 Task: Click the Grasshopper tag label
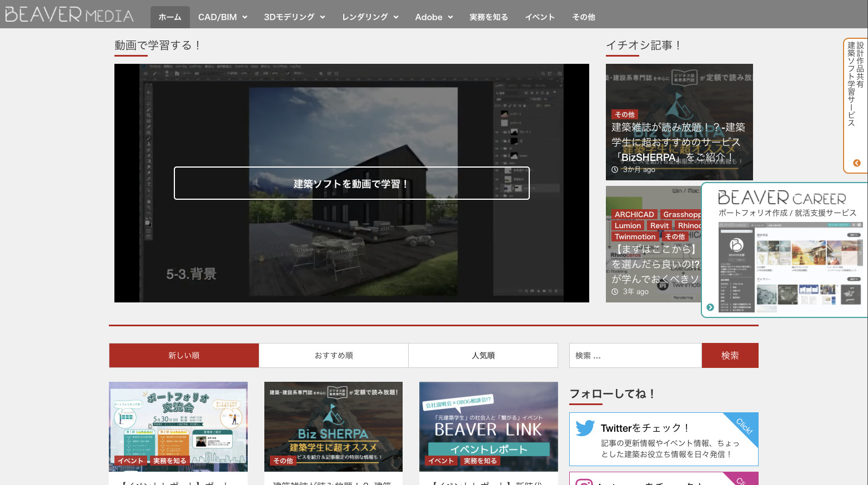pyautogui.click(x=681, y=214)
